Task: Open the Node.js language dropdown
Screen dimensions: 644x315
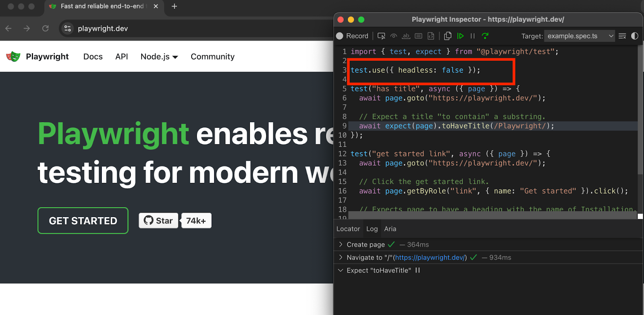Action: (x=159, y=56)
